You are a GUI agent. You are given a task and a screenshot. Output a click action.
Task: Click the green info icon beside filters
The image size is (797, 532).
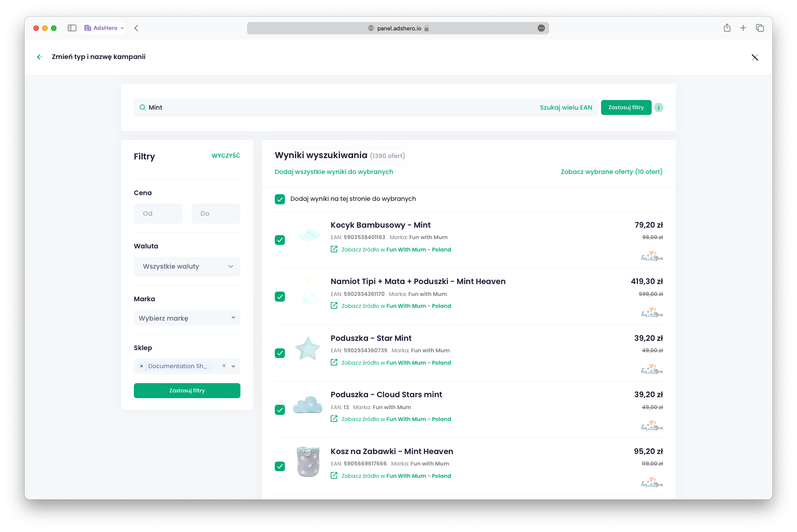(x=659, y=107)
